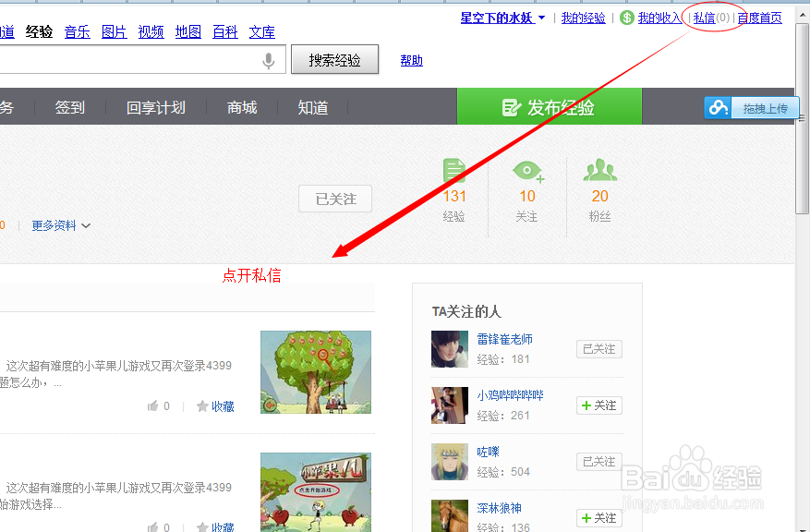Click the 拖拽上传 button

point(752,107)
